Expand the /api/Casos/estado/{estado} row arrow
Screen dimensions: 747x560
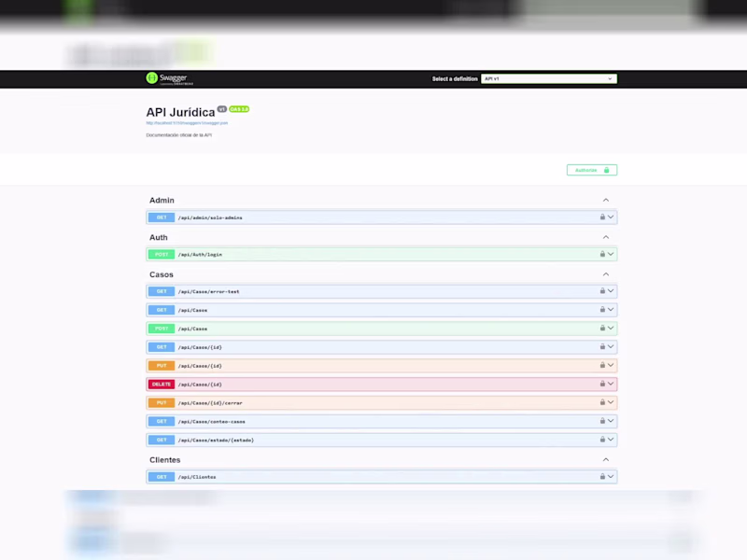click(x=611, y=440)
